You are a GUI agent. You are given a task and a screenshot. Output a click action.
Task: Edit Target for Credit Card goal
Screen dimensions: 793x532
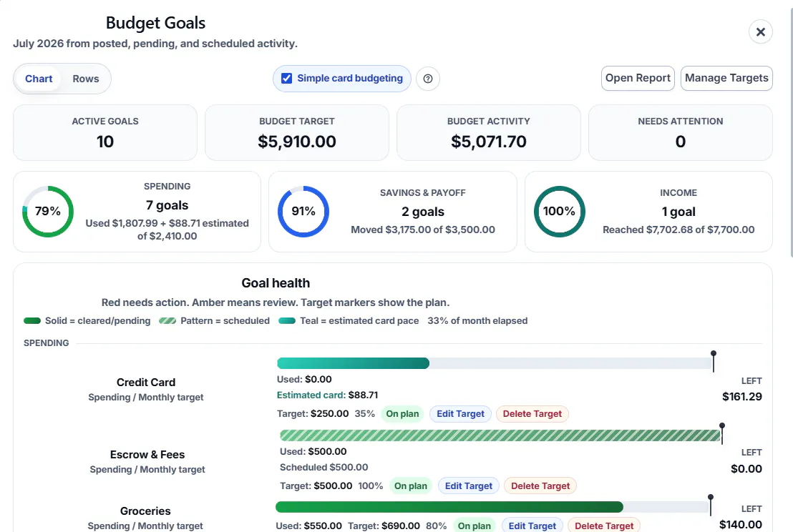point(460,414)
